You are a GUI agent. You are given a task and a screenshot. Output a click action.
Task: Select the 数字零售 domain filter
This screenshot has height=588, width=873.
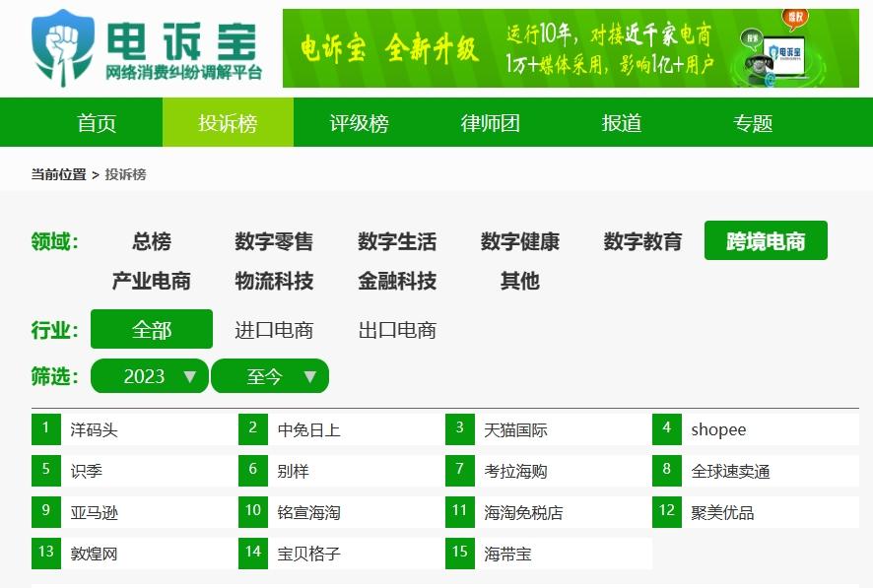tap(274, 241)
